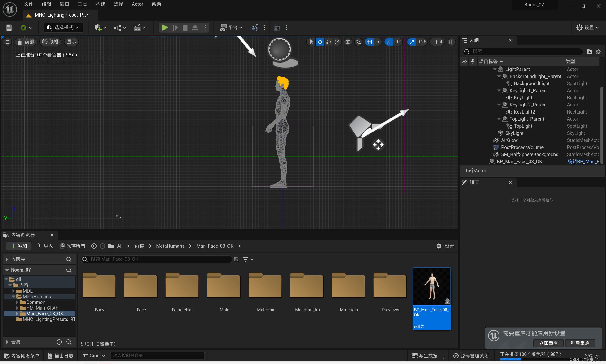606x364 pixels.
Task: Click save search icon in content browser
Action: (x=236, y=259)
